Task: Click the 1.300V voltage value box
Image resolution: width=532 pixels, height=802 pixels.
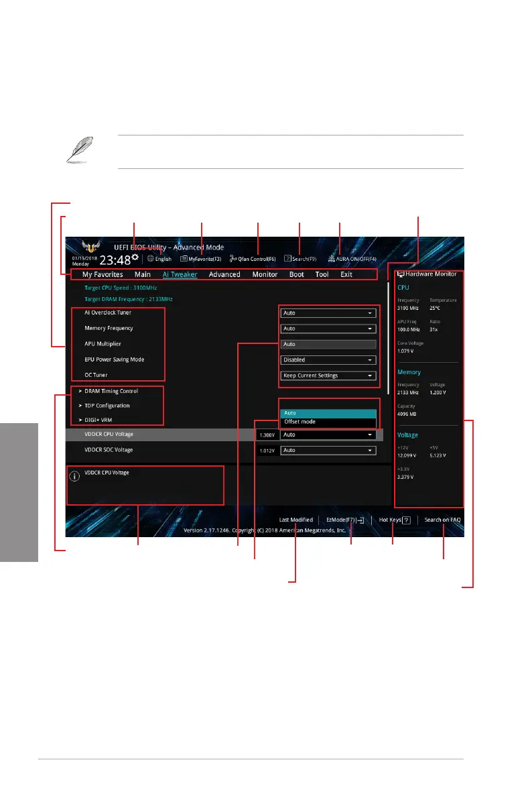Action: [x=267, y=435]
